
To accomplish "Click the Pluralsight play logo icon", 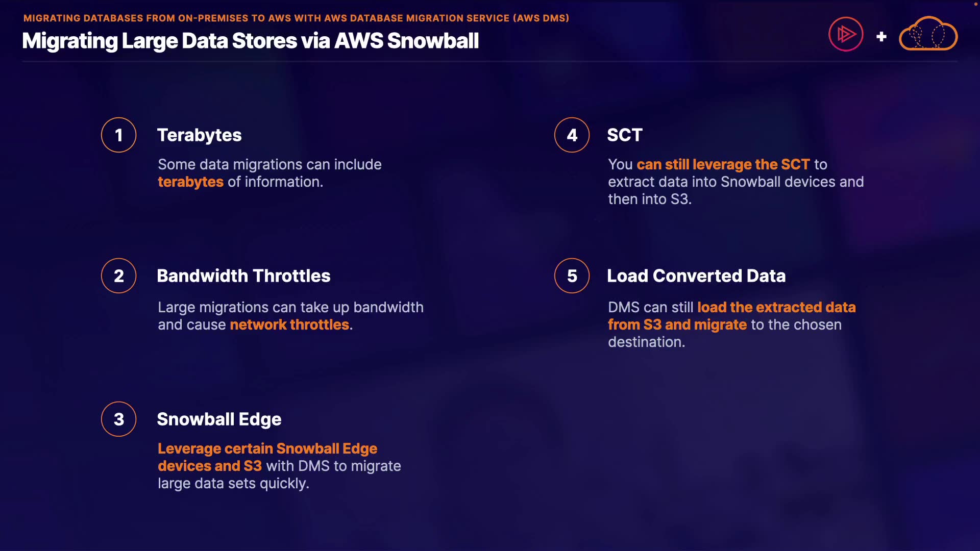I will [846, 35].
